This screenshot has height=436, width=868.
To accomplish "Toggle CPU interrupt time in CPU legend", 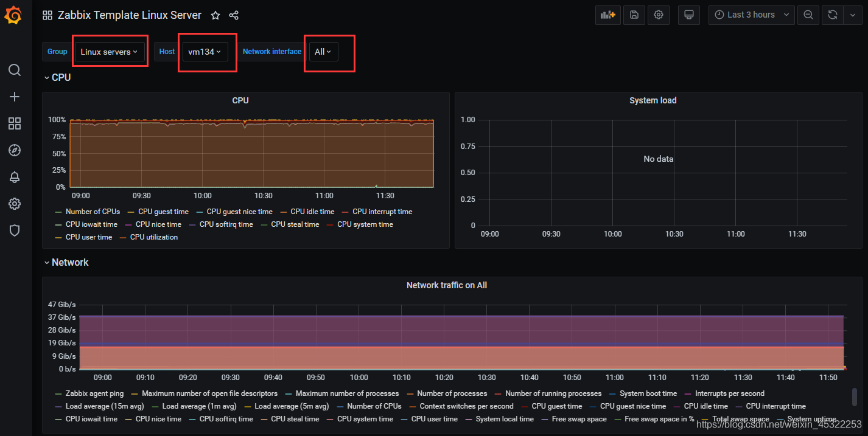I will tap(382, 212).
